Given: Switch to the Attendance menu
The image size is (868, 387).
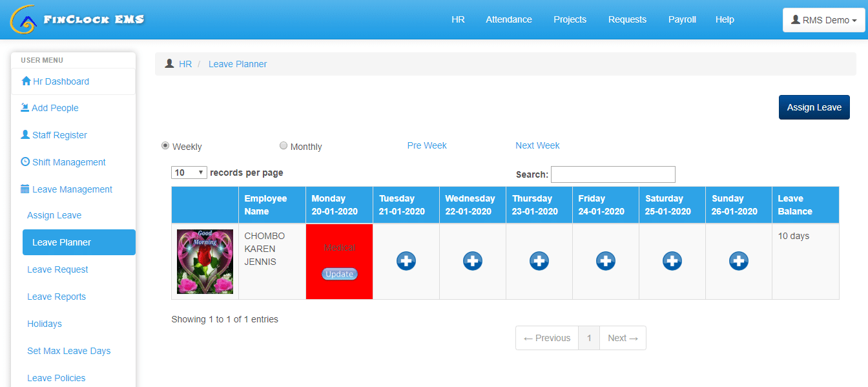Looking at the screenshot, I should pyautogui.click(x=508, y=19).
